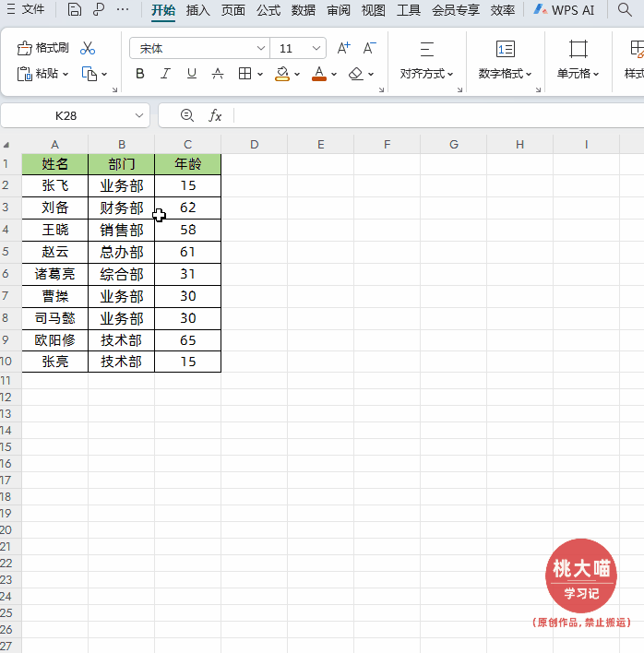Select the cell containing 诸葛亮
The image size is (644, 653).
(55, 274)
